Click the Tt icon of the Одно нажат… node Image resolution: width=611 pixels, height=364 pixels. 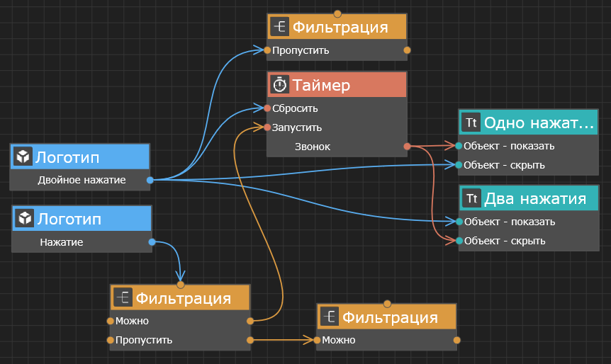(471, 123)
